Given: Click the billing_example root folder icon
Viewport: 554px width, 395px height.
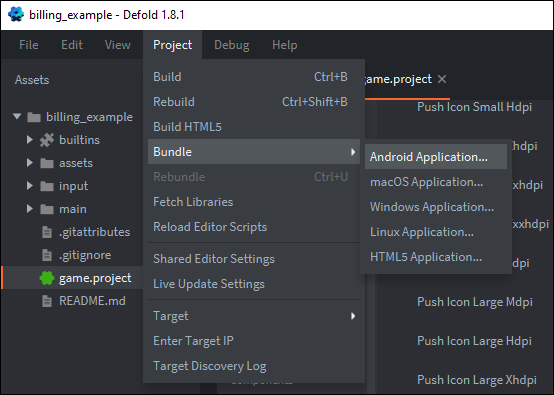Looking at the screenshot, I should tap(34, 117).
